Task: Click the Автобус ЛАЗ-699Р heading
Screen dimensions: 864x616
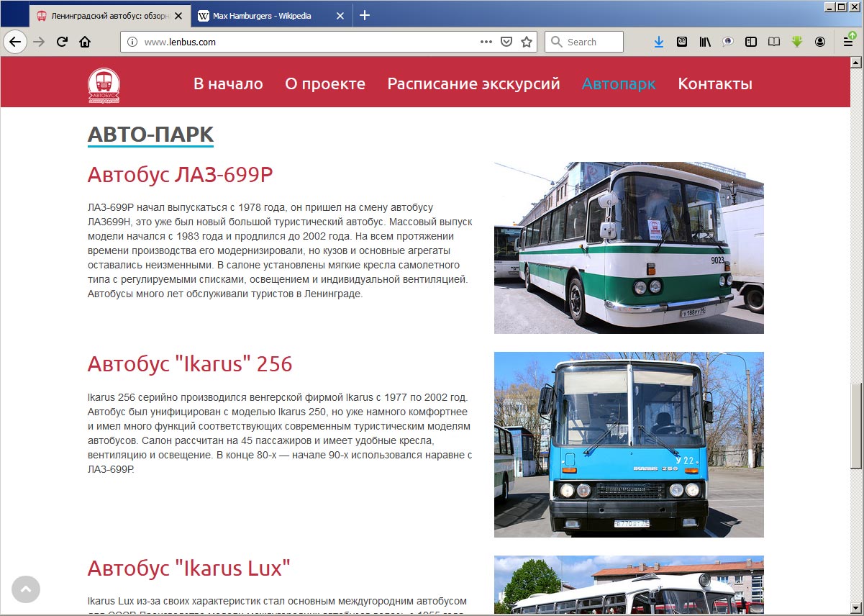Action: [181, 175]
